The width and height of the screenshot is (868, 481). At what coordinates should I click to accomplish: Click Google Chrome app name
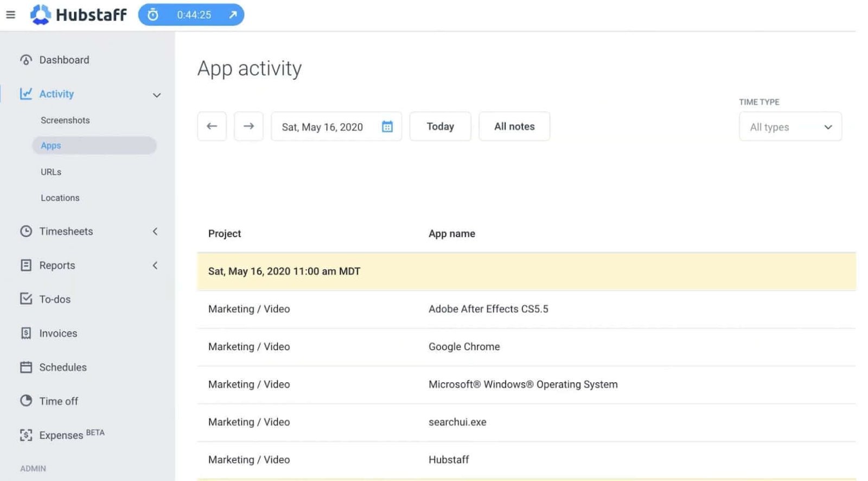[464, 346]
